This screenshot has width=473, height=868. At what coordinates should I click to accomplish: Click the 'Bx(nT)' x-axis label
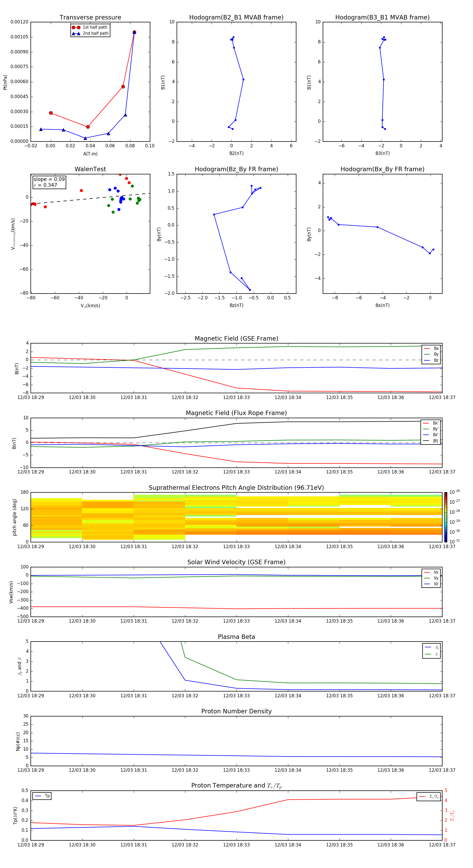382,305
